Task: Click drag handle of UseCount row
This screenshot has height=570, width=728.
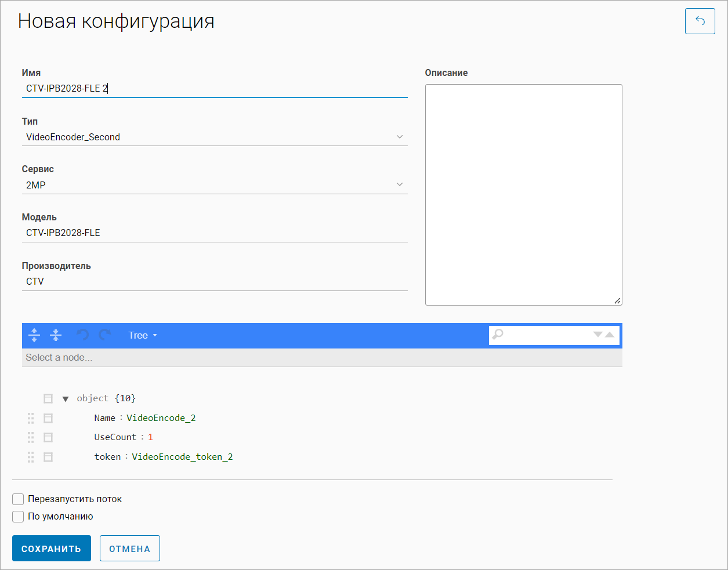Action: (x=31, y=437)
